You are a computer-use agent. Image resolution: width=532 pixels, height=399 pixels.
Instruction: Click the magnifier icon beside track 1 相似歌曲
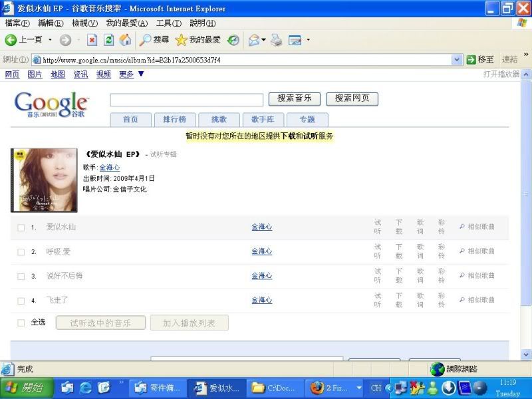(462, 226)
